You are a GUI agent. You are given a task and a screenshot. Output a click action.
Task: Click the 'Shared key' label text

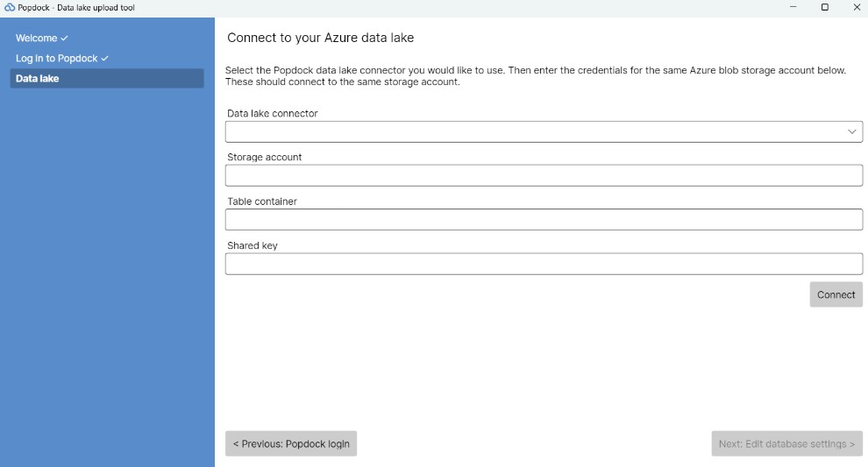(x=252, y=245)
